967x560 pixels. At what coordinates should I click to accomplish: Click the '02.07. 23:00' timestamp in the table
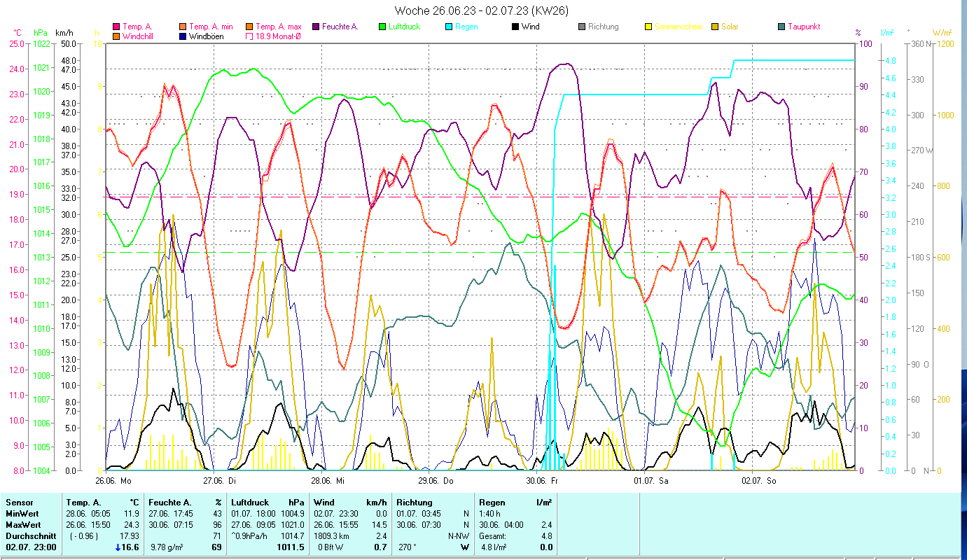[31, 547]
